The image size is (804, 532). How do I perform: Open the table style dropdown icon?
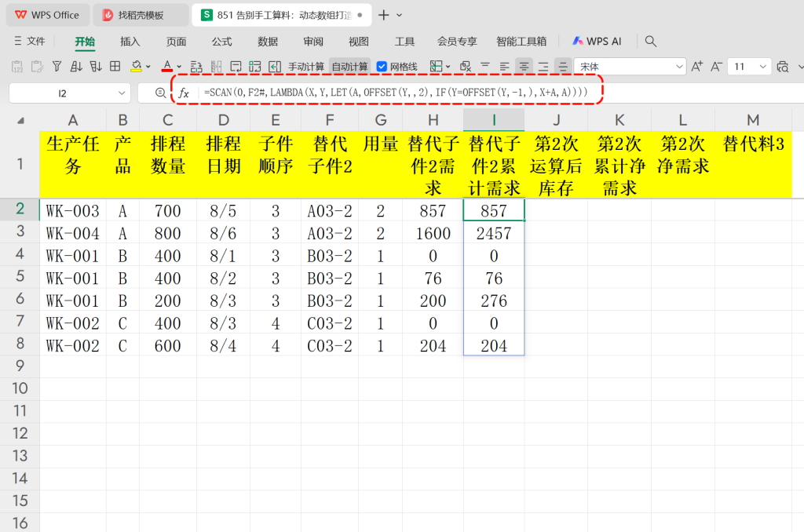click(440, 67)
